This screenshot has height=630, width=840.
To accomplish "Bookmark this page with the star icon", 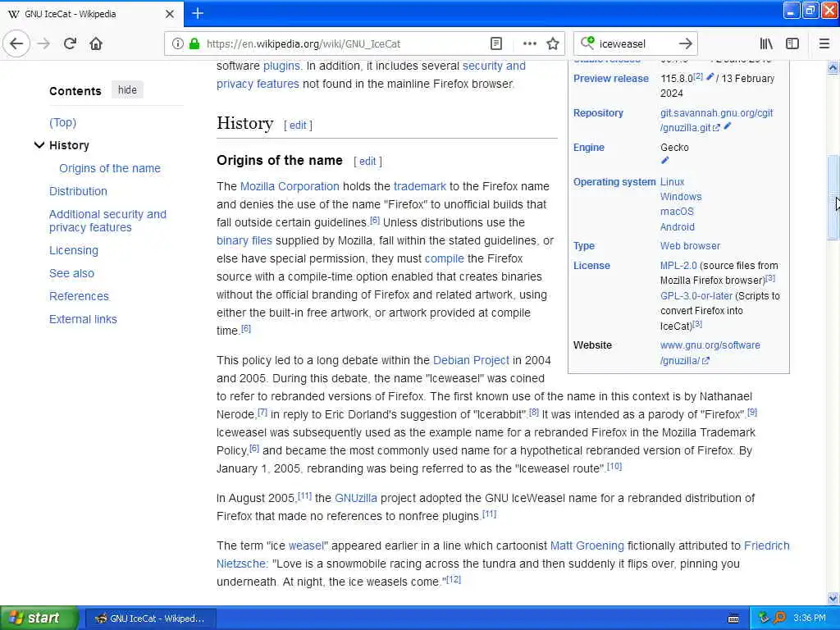I will point(553,43).
